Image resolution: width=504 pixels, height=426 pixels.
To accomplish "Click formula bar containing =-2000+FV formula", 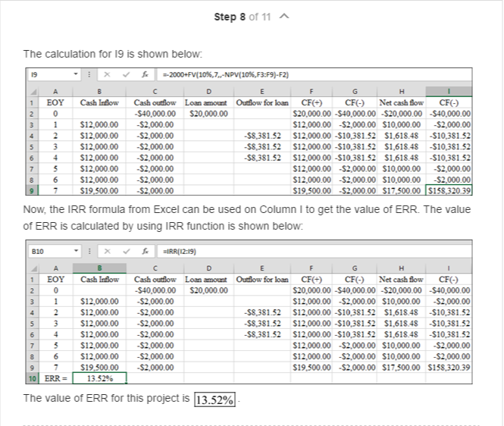I will [x=314, y=74].
